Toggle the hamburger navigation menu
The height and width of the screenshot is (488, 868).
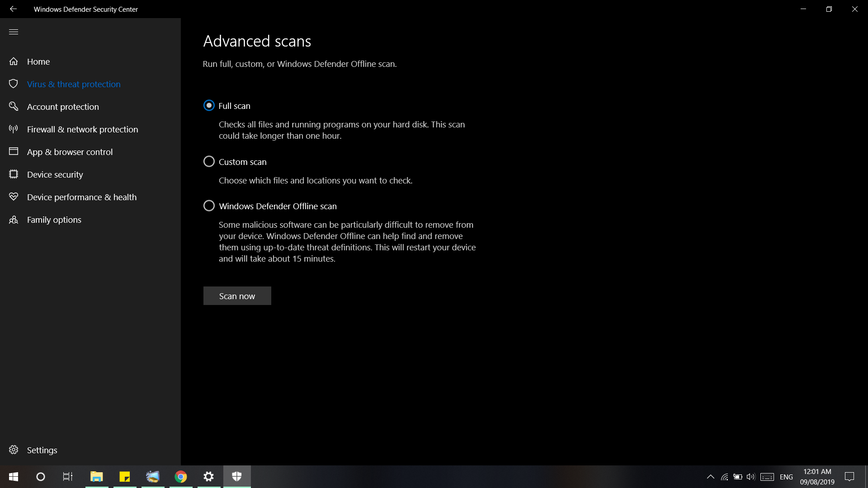click(14, 32)
